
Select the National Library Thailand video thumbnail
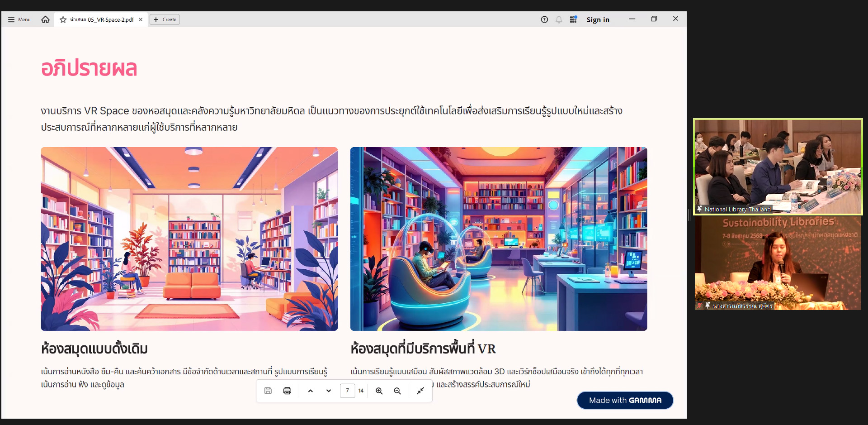click(x=778, y=166)
